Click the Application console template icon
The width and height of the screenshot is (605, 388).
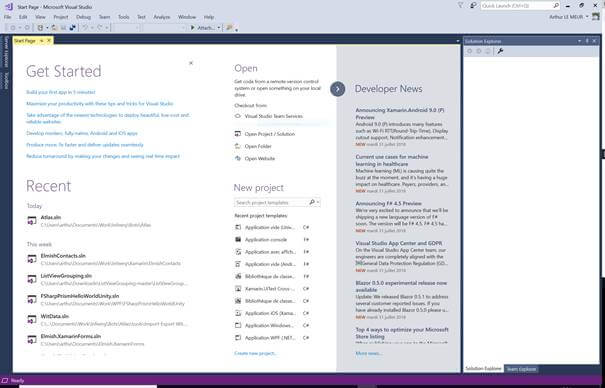[x=238, y=240]
